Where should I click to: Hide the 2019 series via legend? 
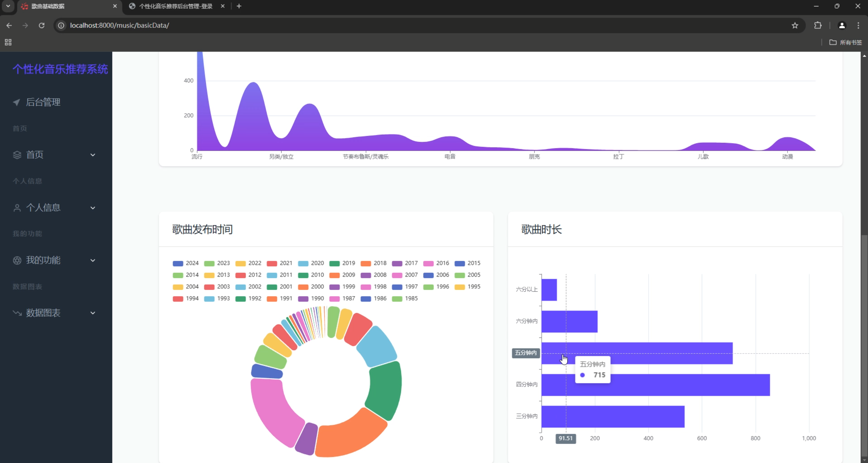point(342,263)
